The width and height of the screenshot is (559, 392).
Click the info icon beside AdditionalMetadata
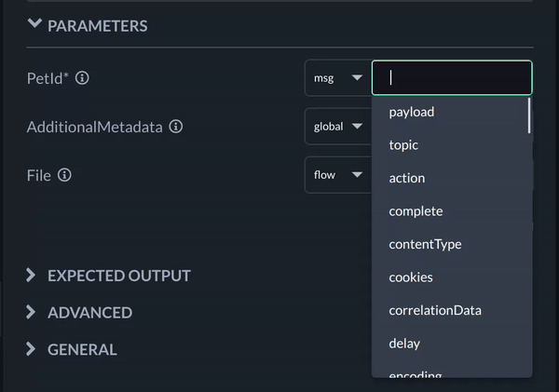pos(176,127)
